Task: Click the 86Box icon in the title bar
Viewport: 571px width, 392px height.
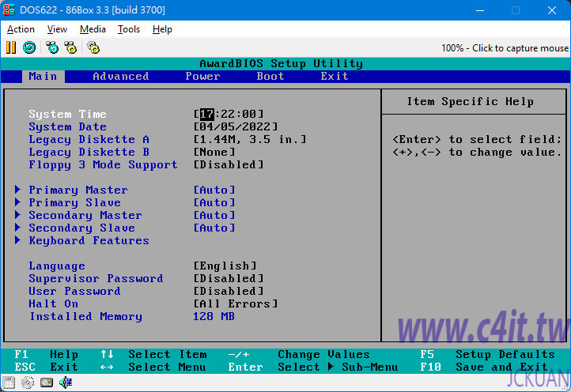Action: tap(9, 9)
